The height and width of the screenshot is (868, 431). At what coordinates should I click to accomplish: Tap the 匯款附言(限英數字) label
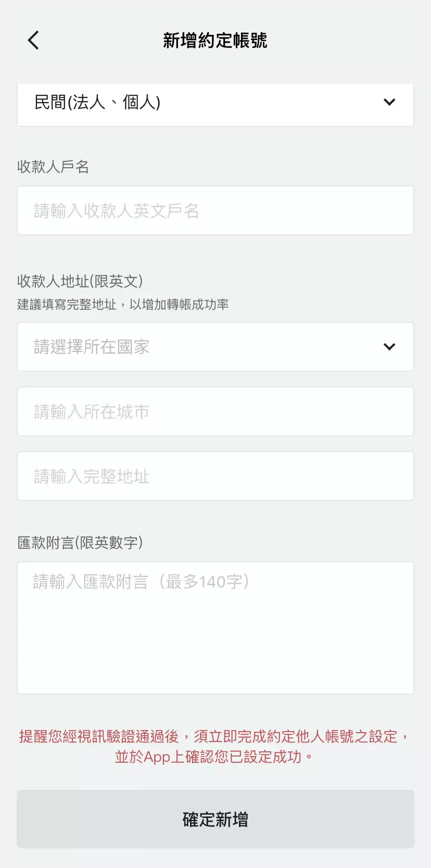80,543
